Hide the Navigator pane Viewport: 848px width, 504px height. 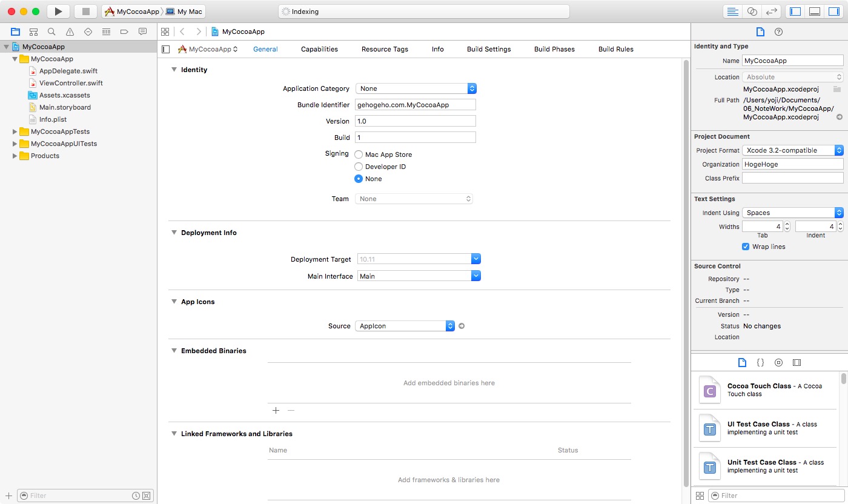795,12
